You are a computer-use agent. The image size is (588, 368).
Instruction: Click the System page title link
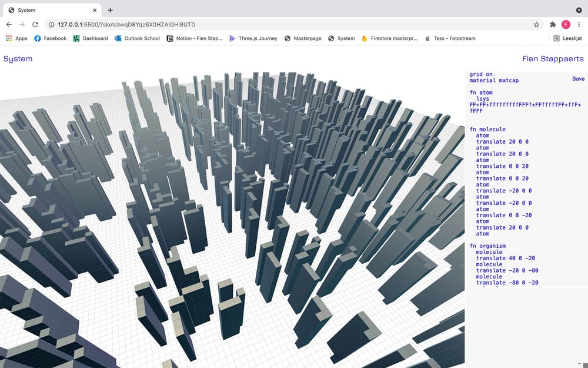[x=18, y=59]
